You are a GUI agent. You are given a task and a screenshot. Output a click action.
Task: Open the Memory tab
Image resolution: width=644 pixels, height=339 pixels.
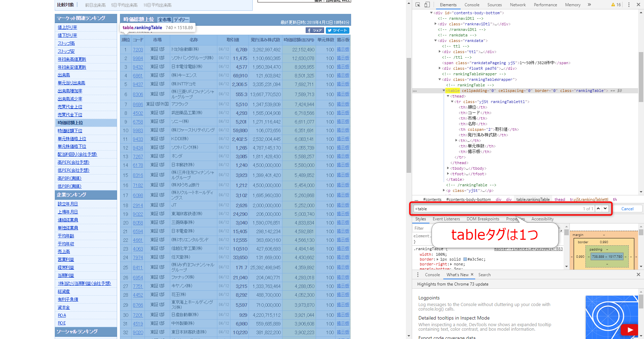click(573, 5)
